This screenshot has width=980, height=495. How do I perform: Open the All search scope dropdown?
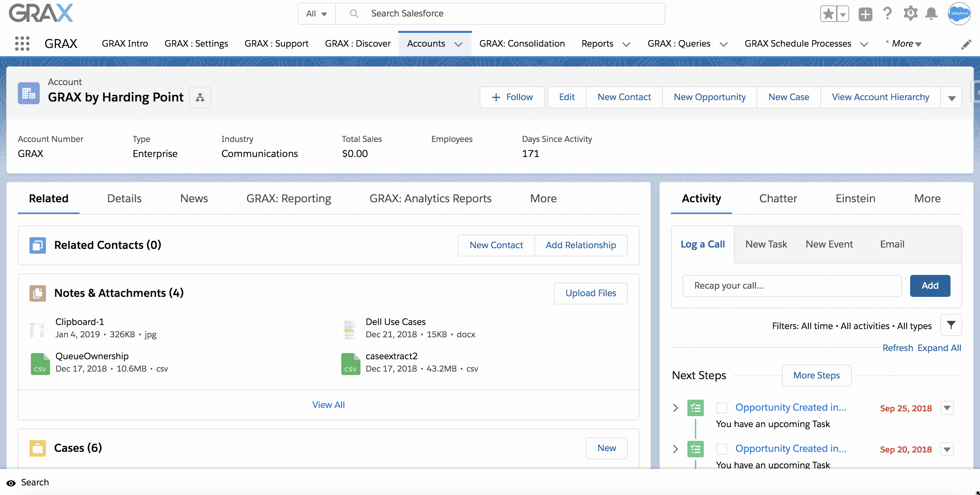point(317,14)
